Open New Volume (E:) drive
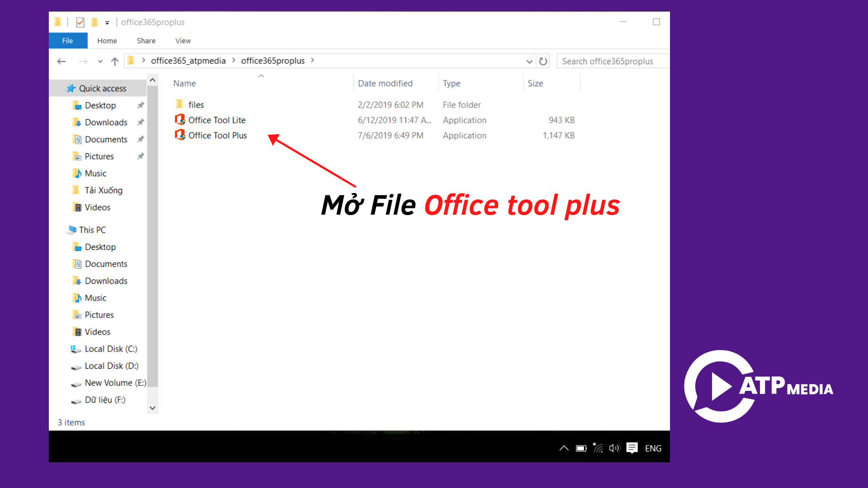This screenshot has width=868, height=488. pos(115,383)
